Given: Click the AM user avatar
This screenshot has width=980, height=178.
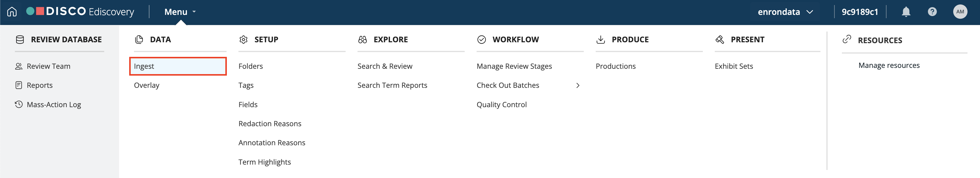Looking at the screenshot, I should pyautogui.click(x=960, y=12).
